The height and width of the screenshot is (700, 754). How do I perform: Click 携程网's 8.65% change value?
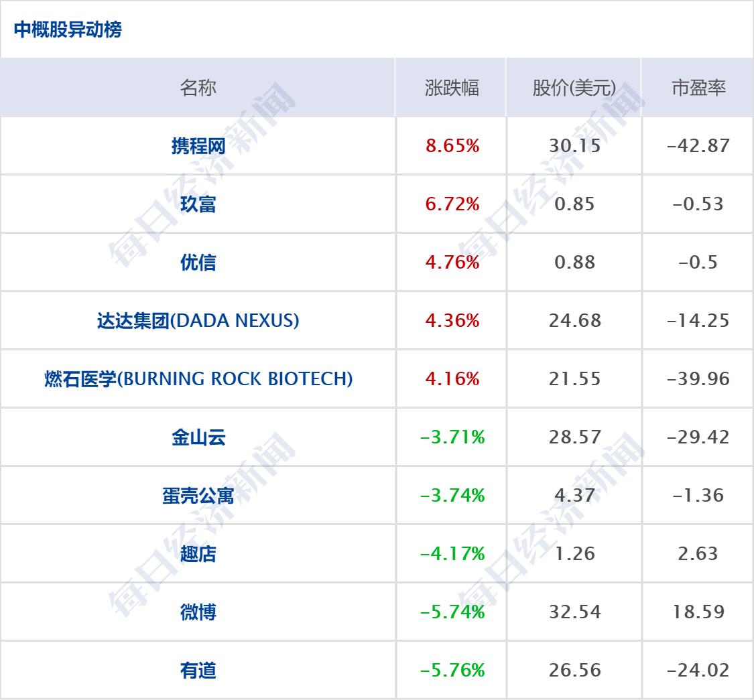(x=452, y=146)
